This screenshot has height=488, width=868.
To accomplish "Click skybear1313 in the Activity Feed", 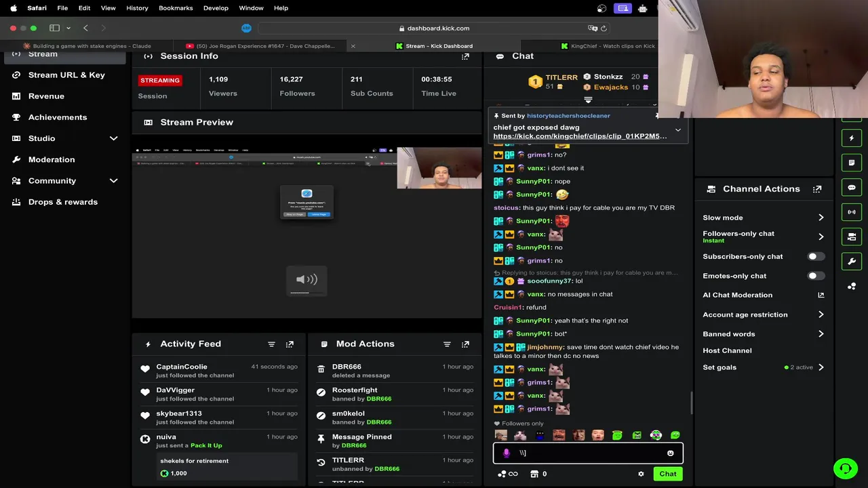I will (179, 413).
